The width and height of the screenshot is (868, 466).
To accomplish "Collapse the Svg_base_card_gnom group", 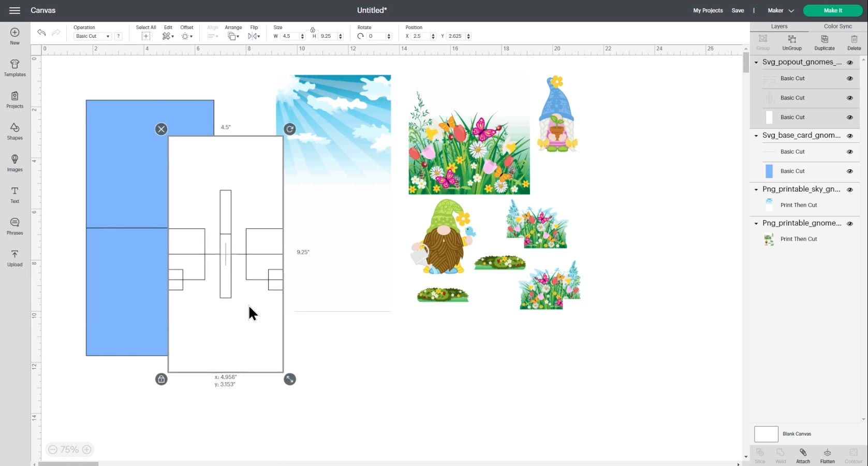I will 756,136.
